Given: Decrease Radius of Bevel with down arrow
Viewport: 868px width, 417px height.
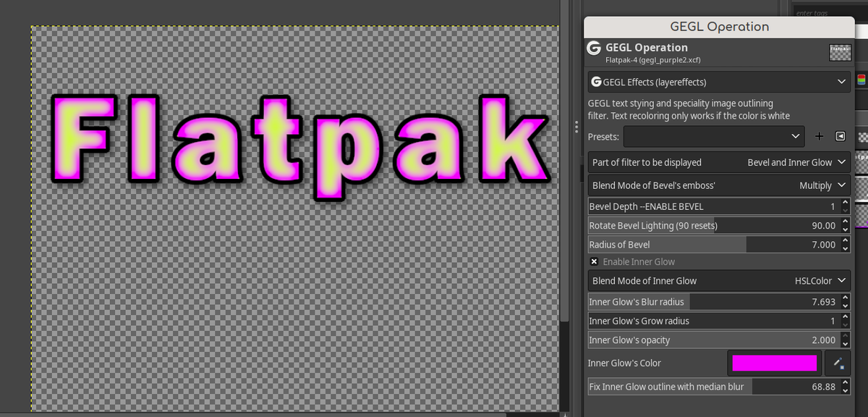Looking at the screenshot, I should (x=845, y=248).
